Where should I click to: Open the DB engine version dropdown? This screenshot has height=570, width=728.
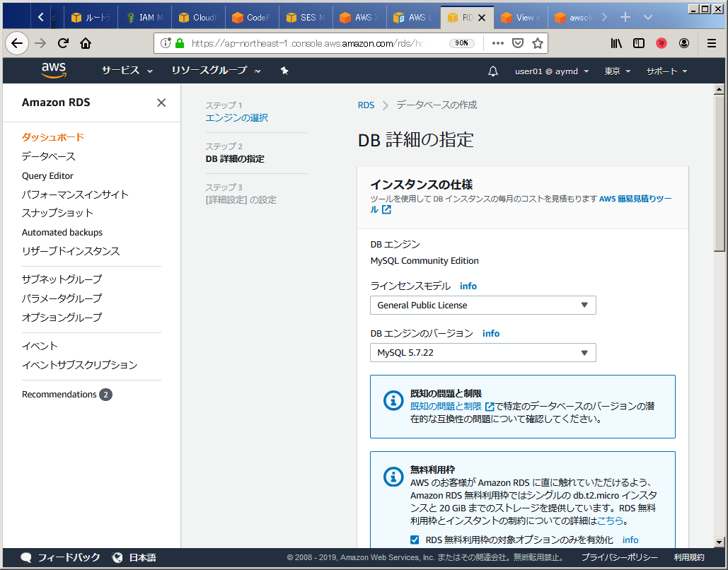(x=483, y=352)
